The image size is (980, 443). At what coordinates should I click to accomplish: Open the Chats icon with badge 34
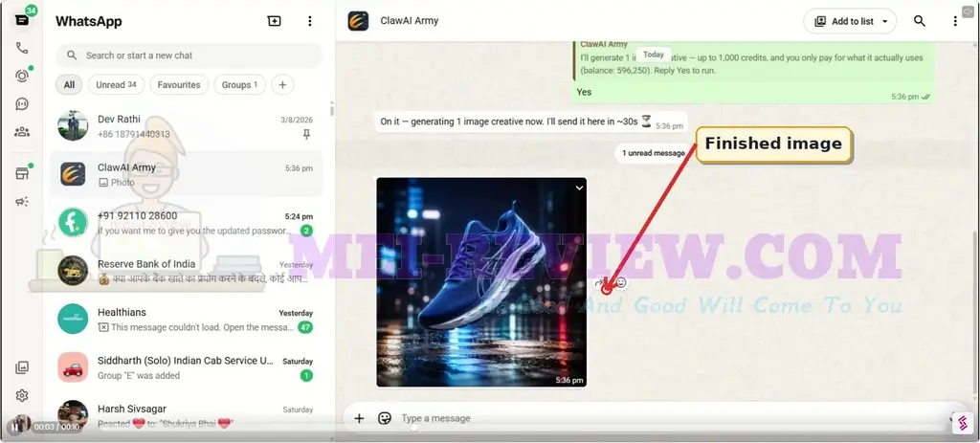[x=22, y=20]
